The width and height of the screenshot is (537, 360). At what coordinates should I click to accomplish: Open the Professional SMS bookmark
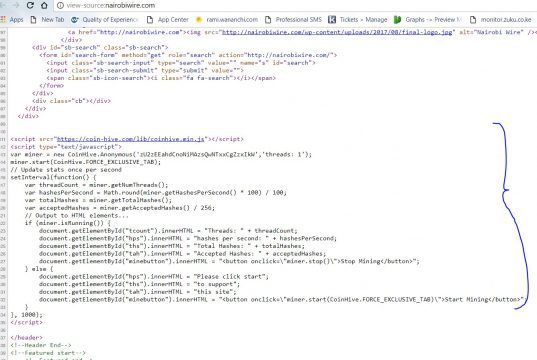294,20
